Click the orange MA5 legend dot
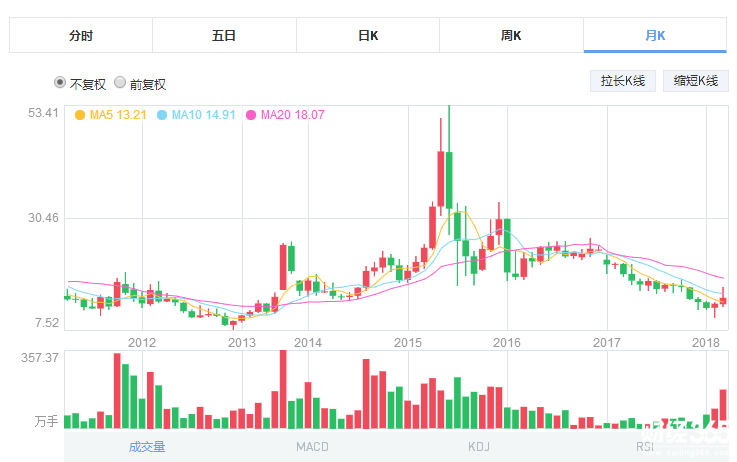737x462 pixels. [80, 115]
